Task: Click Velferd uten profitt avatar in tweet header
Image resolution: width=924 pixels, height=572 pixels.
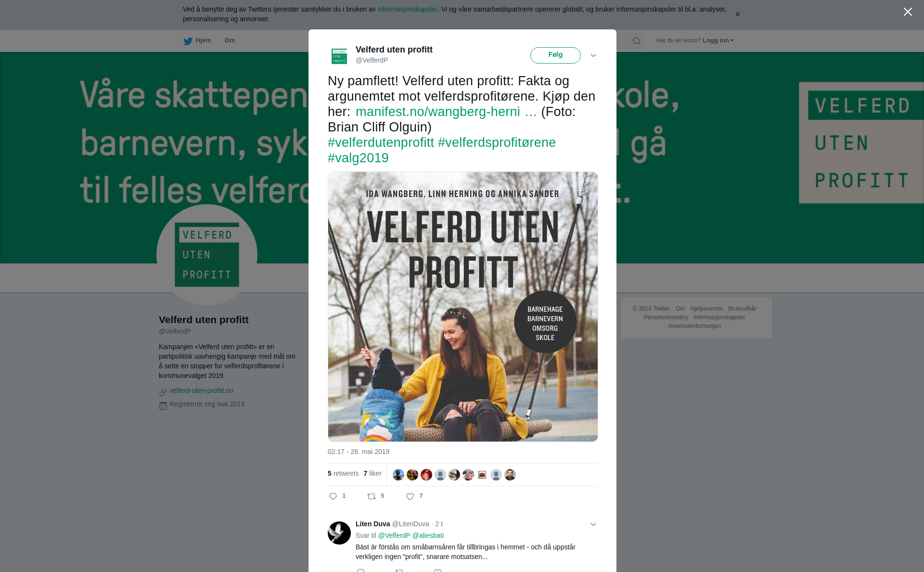Action: pyautogui.click(x=339, y=56)
